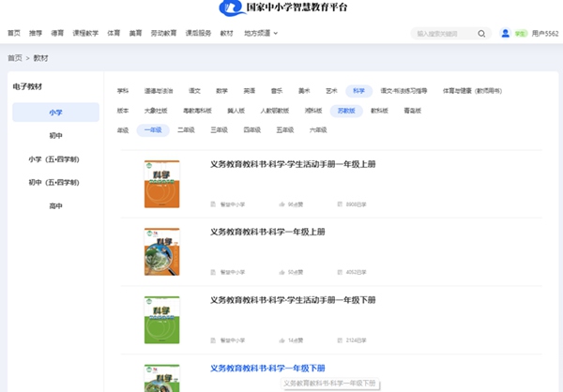The height and width of the screenshot is (392, 563).
Task: Choose the 大象社版 edition
Action: pyautogui.click(x=156, y=111)
